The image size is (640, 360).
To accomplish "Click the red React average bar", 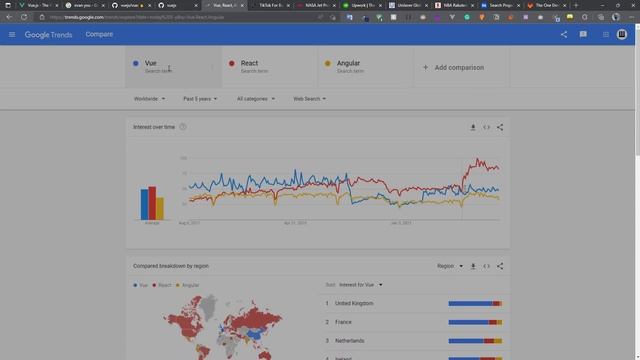I will tap(152, 203).
